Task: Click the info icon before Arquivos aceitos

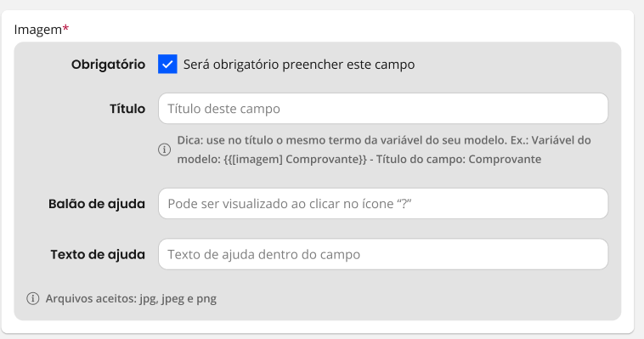Action: [x=33, y=298]
